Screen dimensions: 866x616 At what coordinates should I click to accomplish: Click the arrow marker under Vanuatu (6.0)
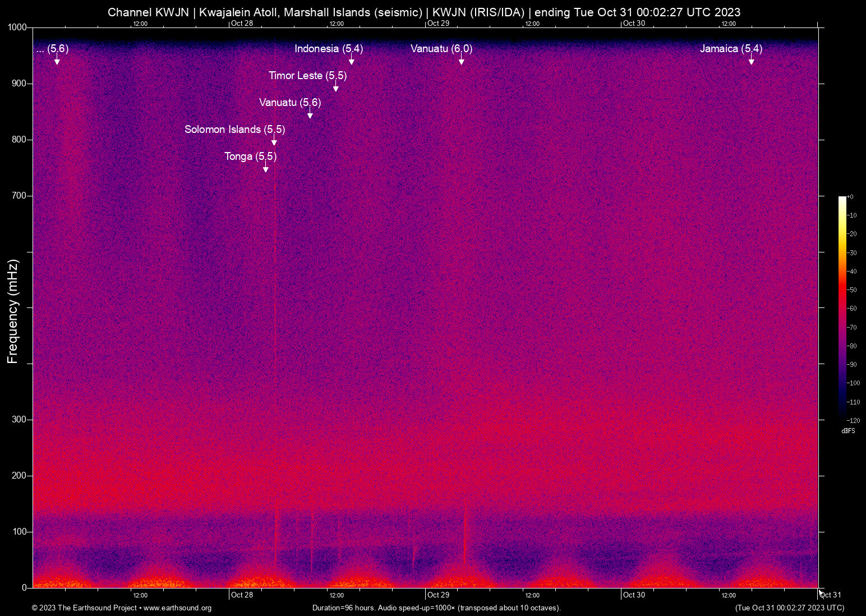click(x=461, y=61)
